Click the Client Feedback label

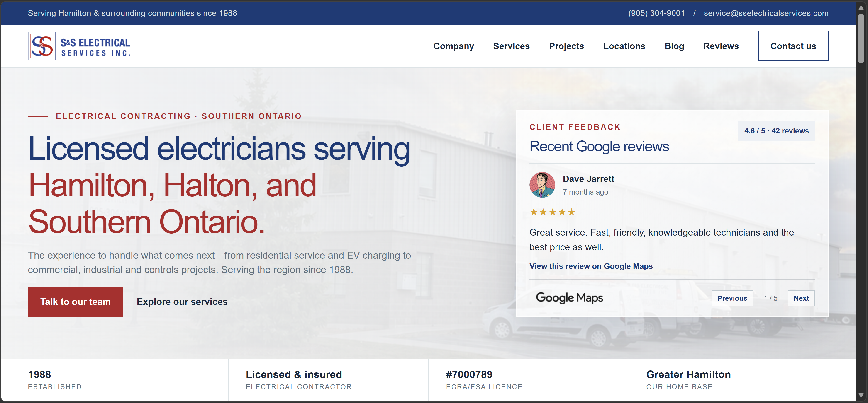tap(575, 127)
